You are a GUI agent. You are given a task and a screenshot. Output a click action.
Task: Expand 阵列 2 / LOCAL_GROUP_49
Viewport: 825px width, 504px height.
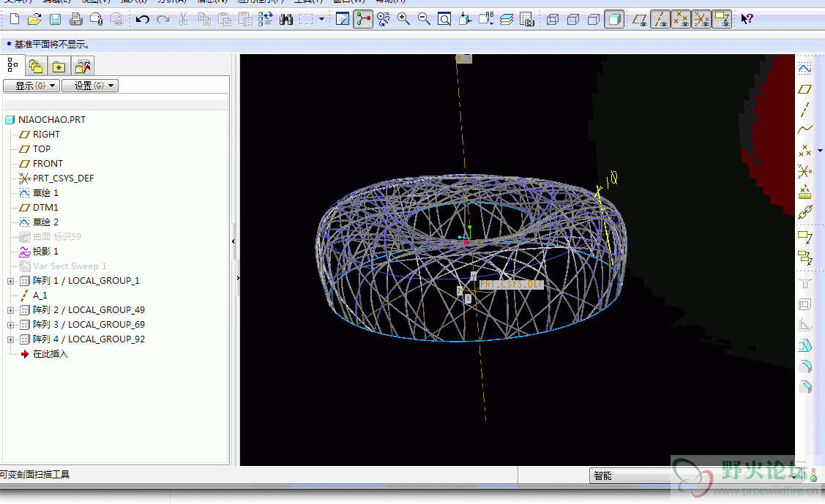click(10, 311)
